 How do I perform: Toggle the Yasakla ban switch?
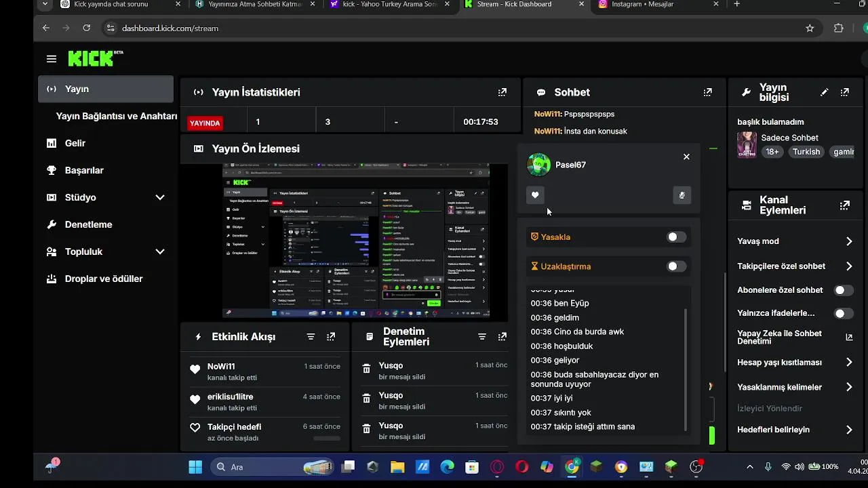click(x=676, y=237)
